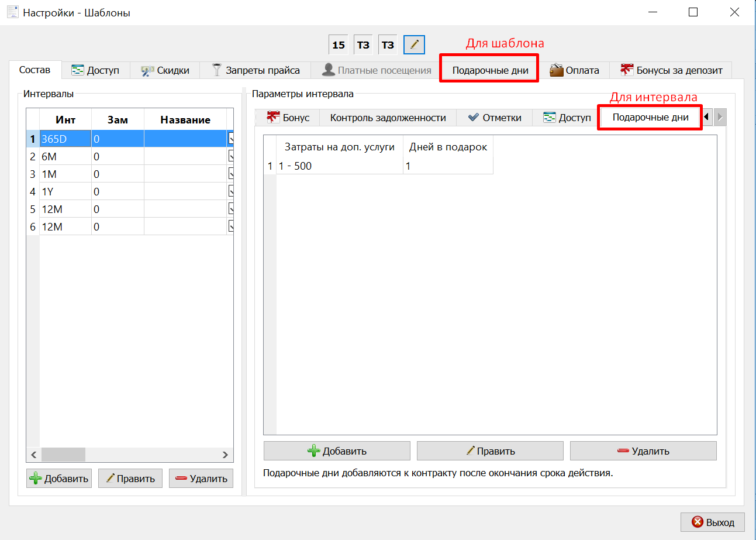This screenshot has height=540, width=756.
Task: Open Доступ tab in Параметры интервала
Action: (x=567, y=118)
